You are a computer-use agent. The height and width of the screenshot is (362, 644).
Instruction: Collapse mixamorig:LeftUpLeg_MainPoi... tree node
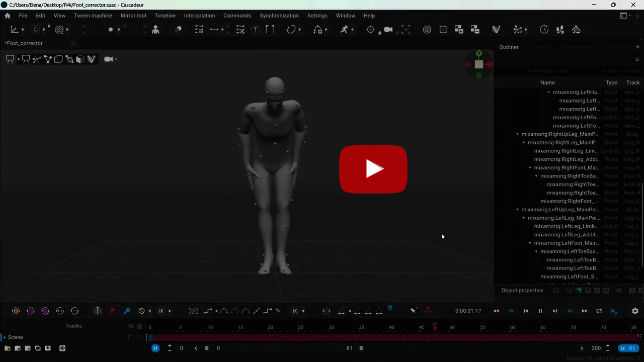517,210
